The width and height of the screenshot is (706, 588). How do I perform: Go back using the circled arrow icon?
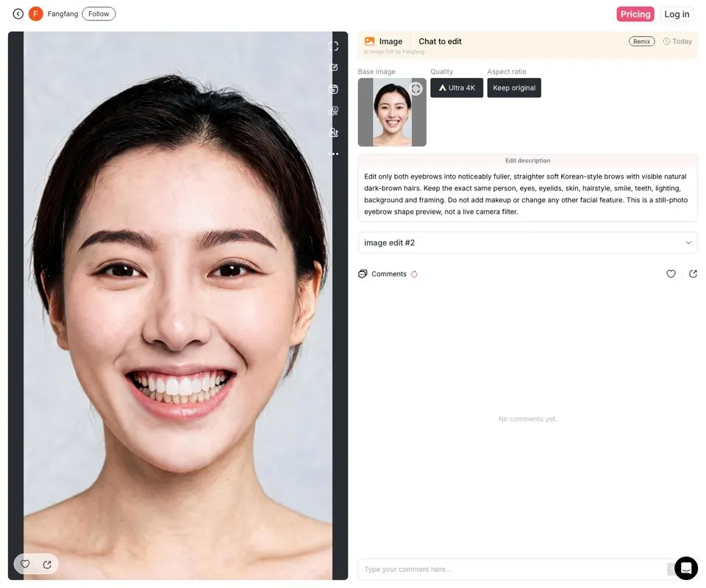[x=18, y=14]
